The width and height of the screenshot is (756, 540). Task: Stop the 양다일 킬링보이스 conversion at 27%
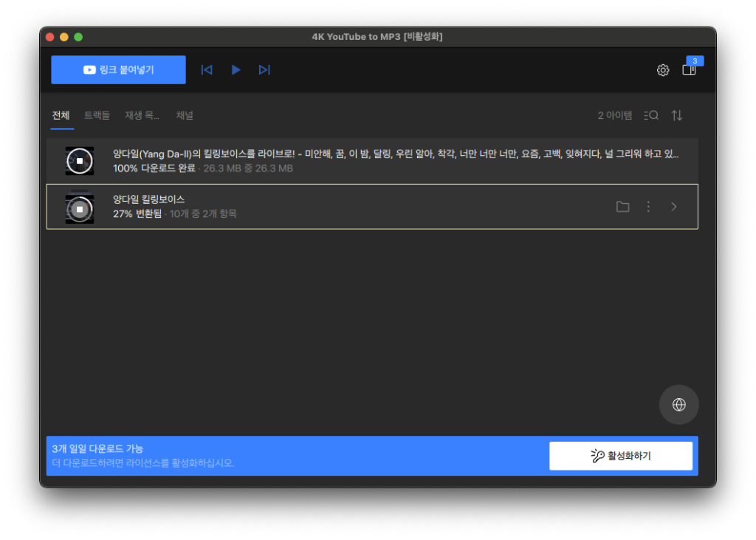pos(80,208)
